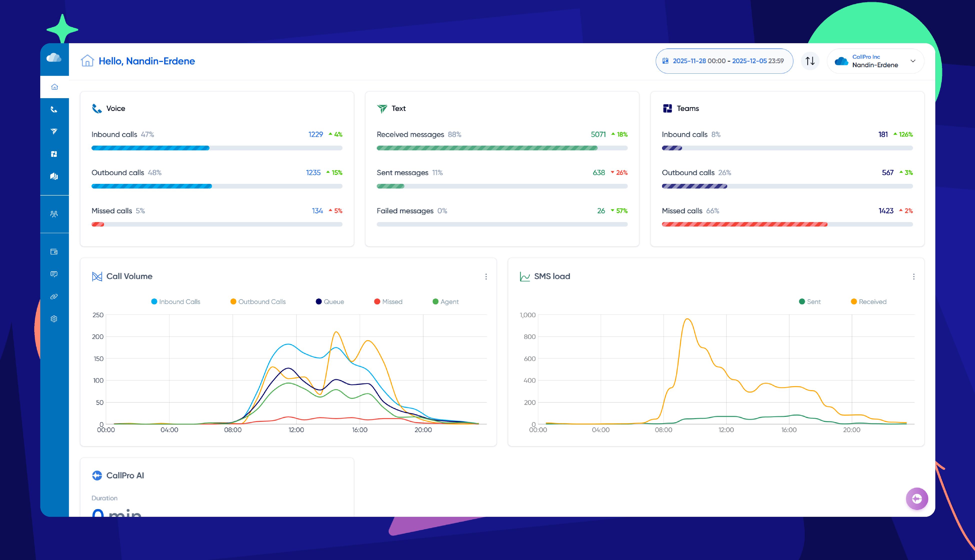Open Call Volume three-dot options menu
The image size is (975, 560).
[x=486, y=277]
